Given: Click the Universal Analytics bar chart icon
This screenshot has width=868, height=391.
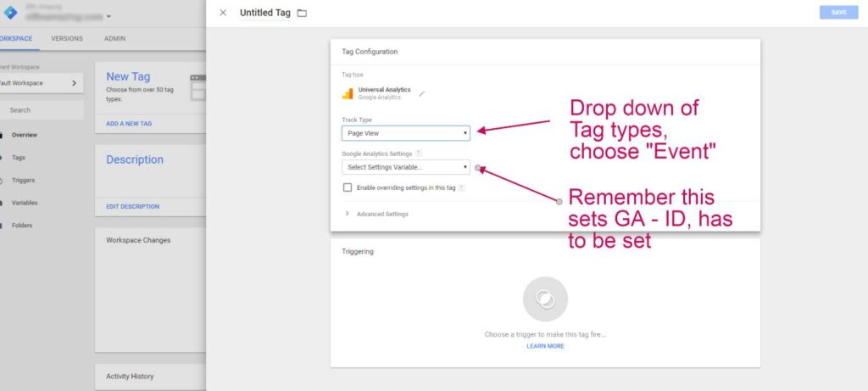Looking at the screenshot, I should [x=348, y=93].
